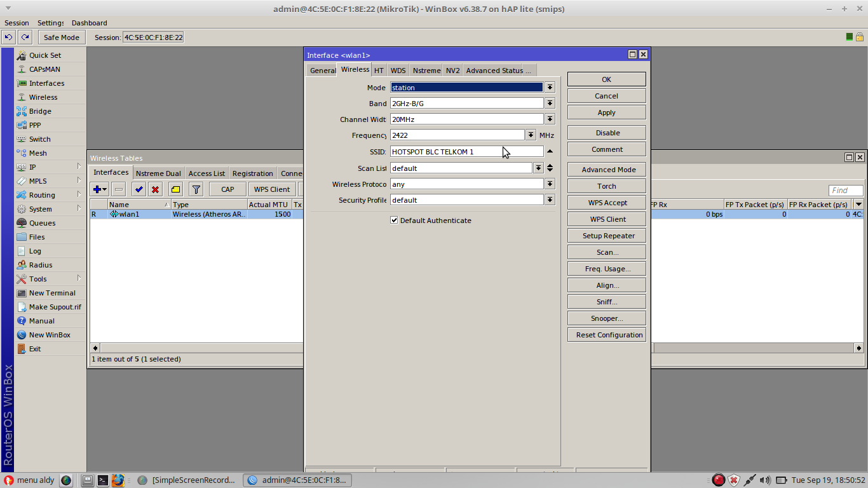Screen dimensions: 868x488
Task: Switch to the Access List tab
Action: (207, 173)
